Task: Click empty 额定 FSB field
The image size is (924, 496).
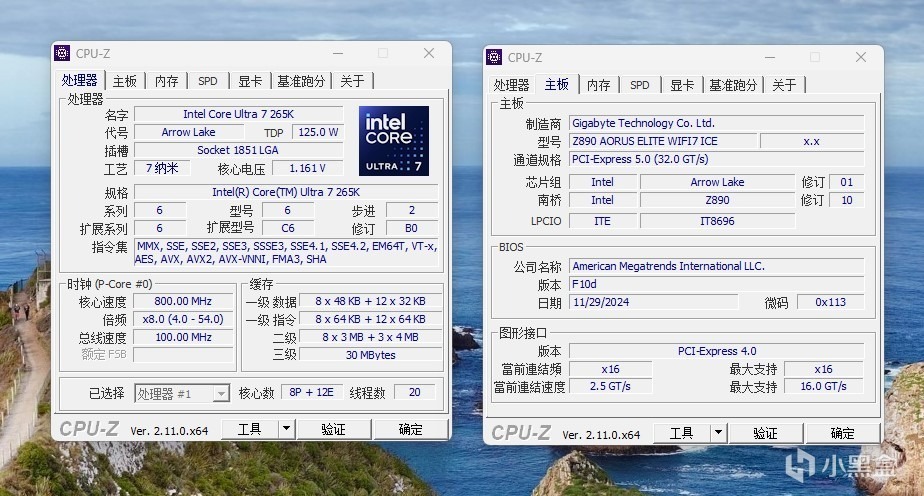Action: [183, 355]
